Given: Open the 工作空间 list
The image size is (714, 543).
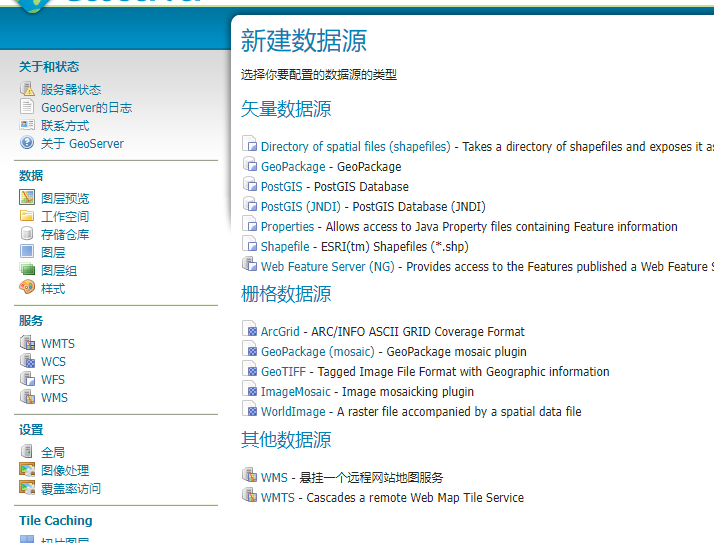Looking at the screenshot, I should (x=65, y=216).
